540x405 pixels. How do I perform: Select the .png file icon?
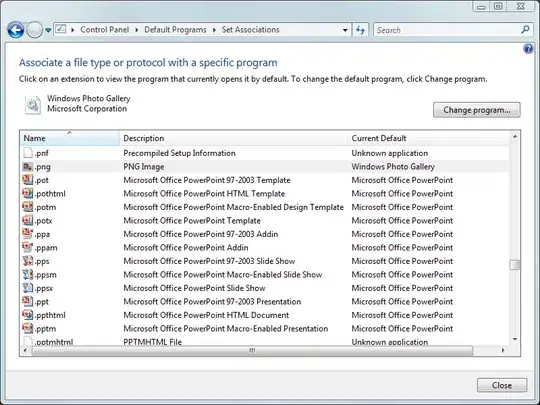coord(28,167)
